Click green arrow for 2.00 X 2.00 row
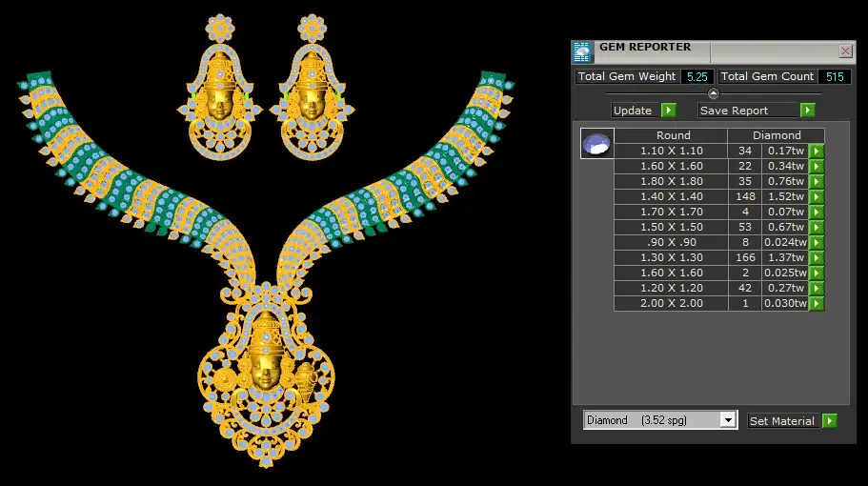Viewport: 868px width, 486px height. point(817,303)
